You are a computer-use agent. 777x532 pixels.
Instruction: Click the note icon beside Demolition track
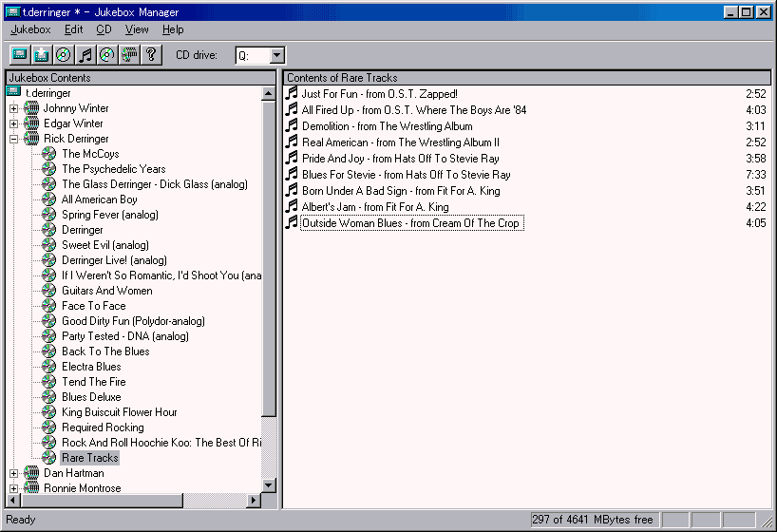pos(293,125)
